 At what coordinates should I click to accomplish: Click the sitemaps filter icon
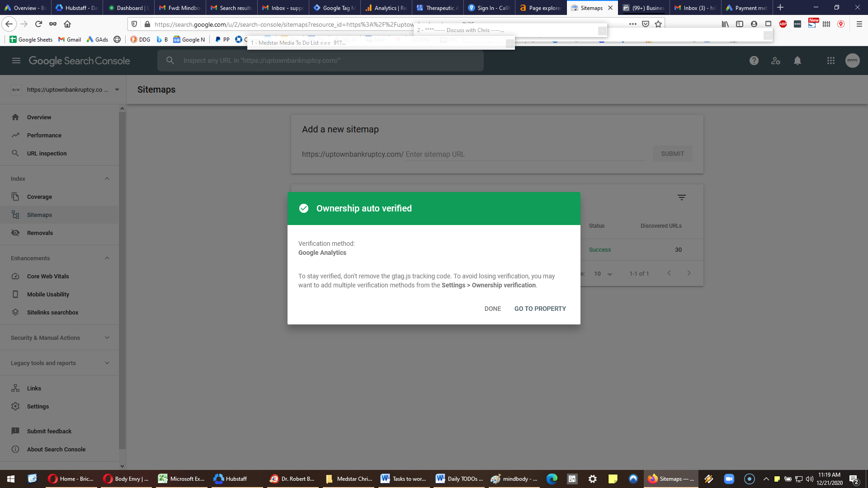click(682, 197)
